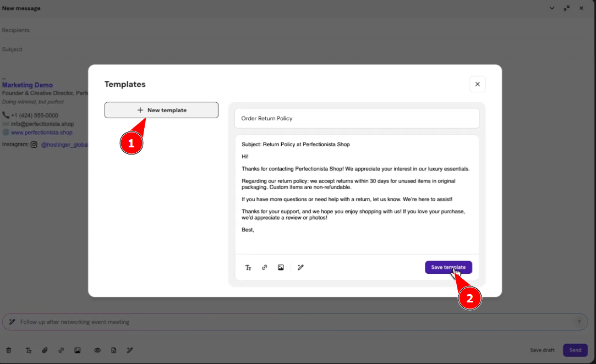Save the template with Save template button
This screenshot has width=596, height=364.
pos(448,267)
